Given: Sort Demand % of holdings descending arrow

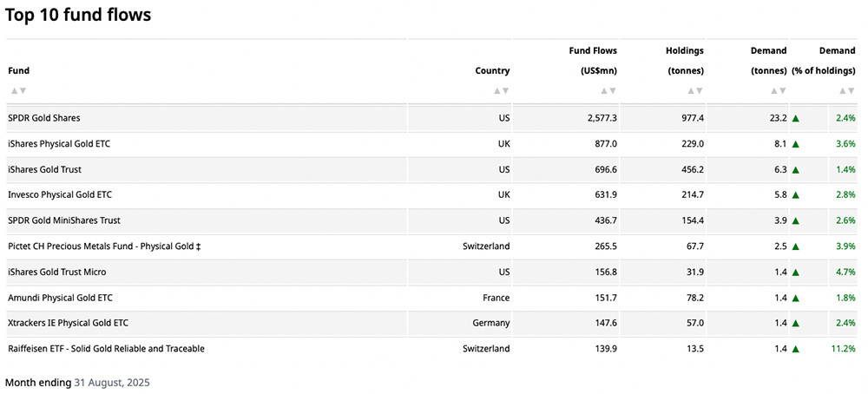Looking at the screenshot, I should pyautogui.click(x=852, y=90).
